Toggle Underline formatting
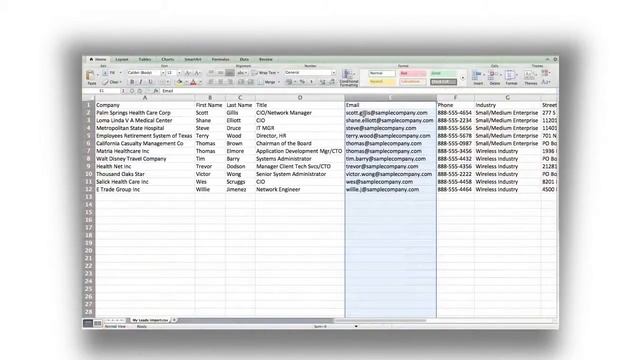The height and width of the screenshot is (360, 640). pyautogui.click(x=150, y=82)
